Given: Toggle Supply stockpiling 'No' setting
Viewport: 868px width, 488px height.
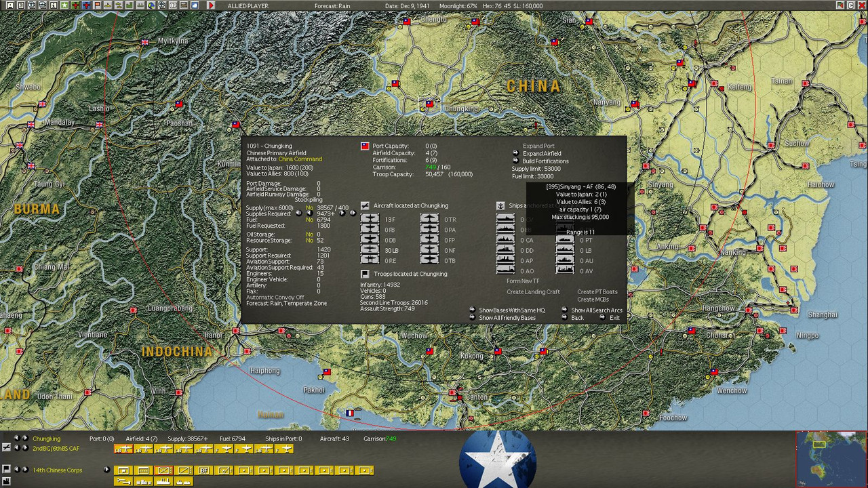Looking at the screenshot, I should pos(309,207).
